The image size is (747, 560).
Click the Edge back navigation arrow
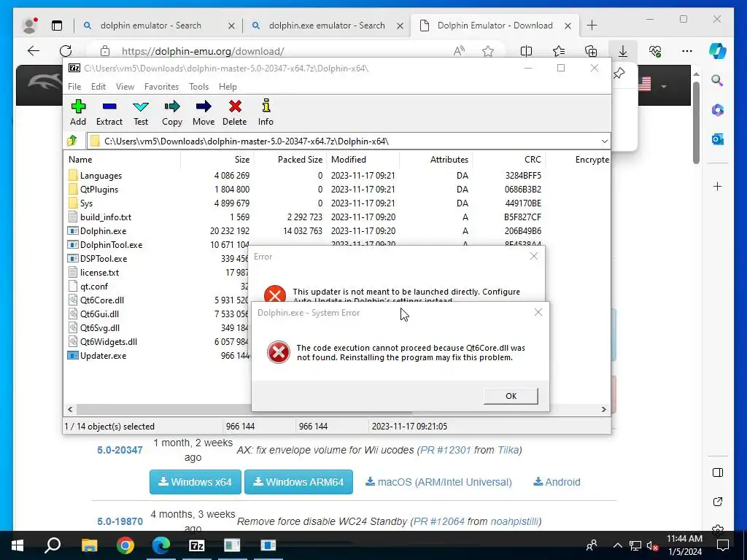pos(34,51)
